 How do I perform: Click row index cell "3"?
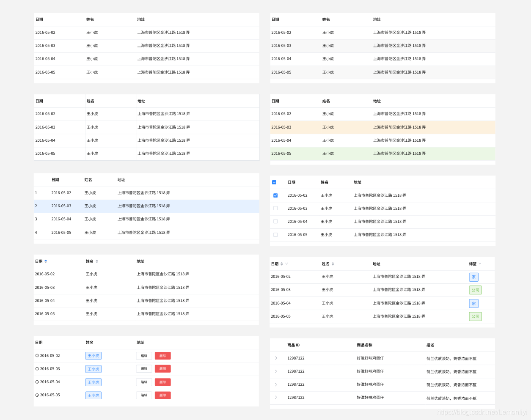[36, 219]
